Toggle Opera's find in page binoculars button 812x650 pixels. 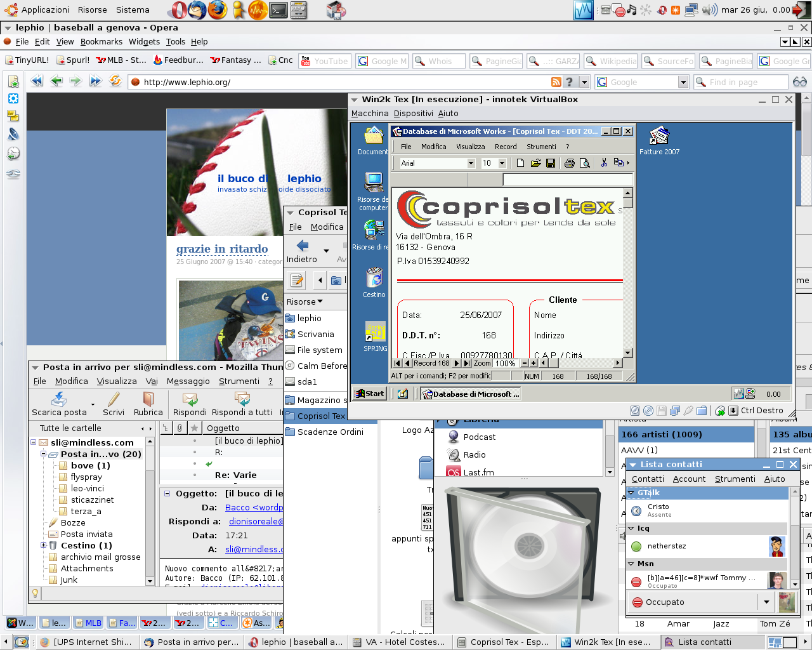coord(799,81)
